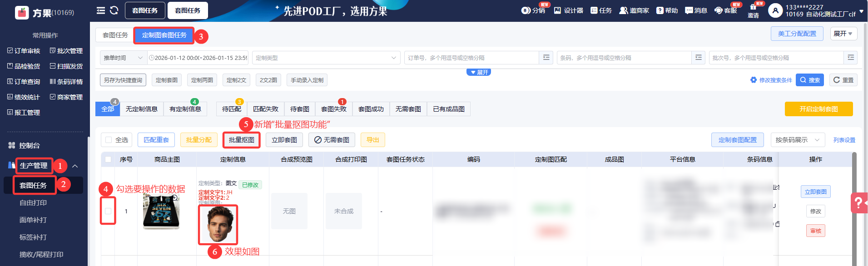Image resolution: width=868 pixels, height=266 pixels.
Task: Click the 方果 apple logo icon
Action: coord(22,12)
